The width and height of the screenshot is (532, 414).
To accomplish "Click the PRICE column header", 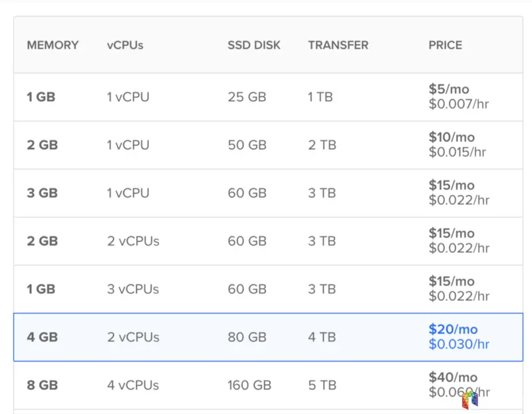I will coord(445,45).
